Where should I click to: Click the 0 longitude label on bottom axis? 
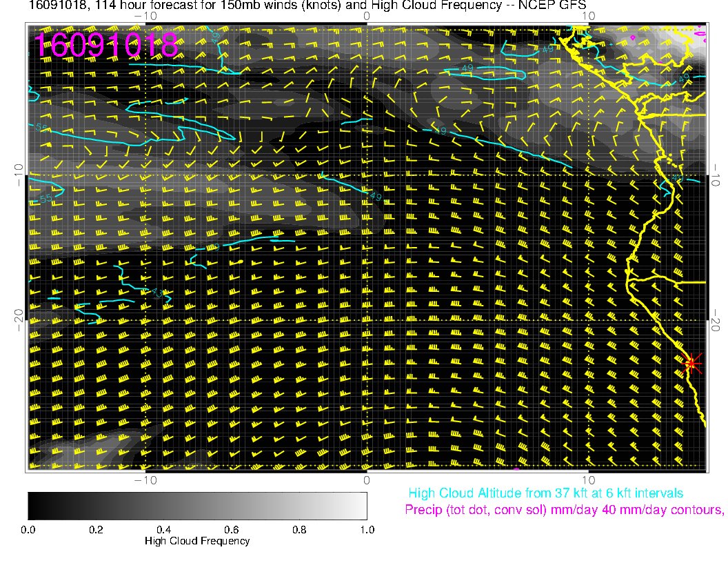tap(367, 480)
